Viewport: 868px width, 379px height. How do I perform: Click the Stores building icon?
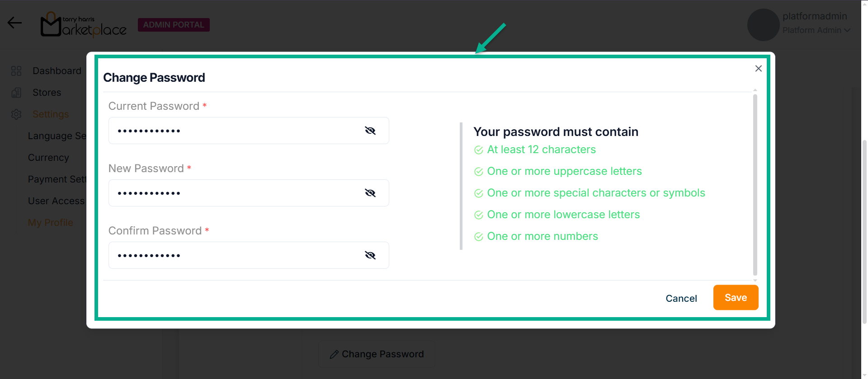[16, 93]
